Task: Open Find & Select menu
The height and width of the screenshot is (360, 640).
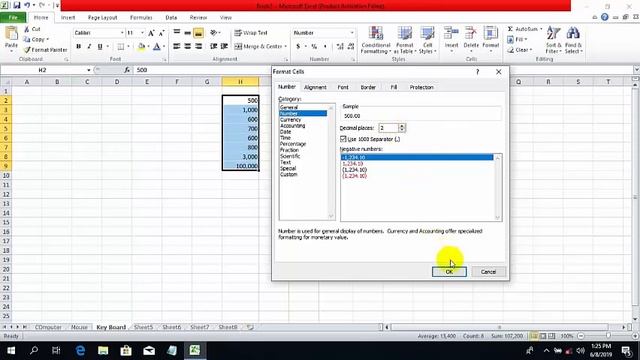Action: point(573,40)
